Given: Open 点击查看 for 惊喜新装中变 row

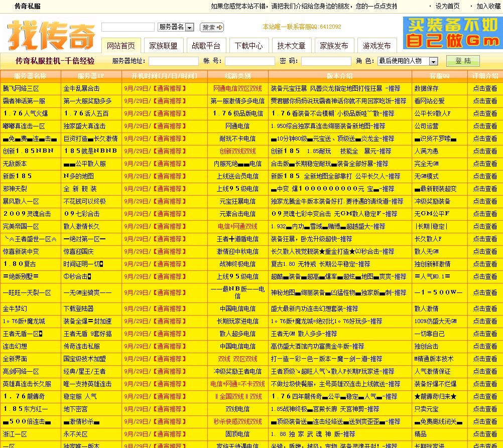Looking at the screenshot, I should tap(485, 251).
